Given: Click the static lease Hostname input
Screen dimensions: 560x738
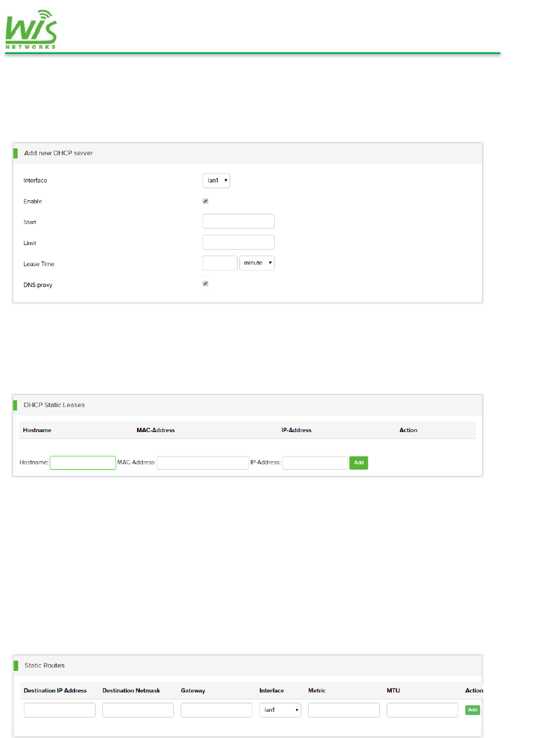Looking at the screenshot, I should click(x=83, y=462).
